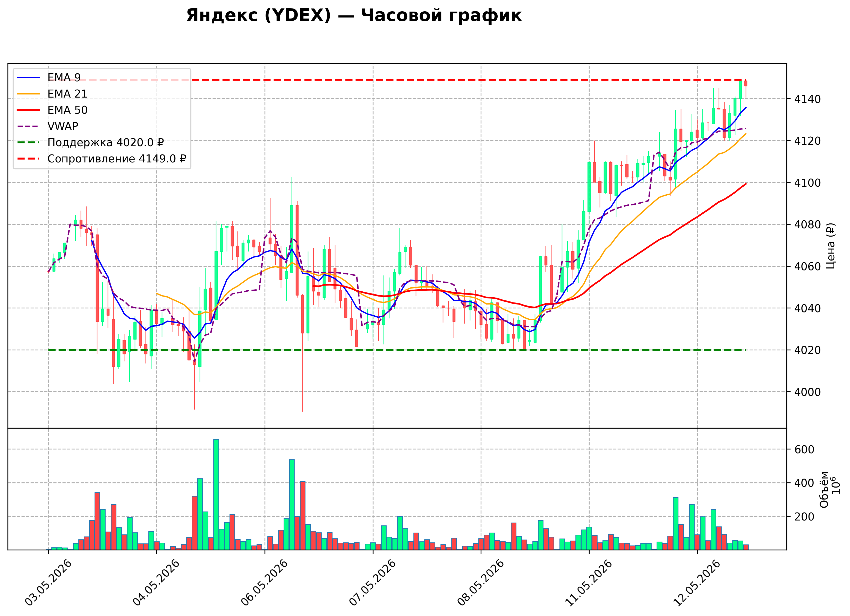Screen dimensions: 850x616
Task: Click the 400 volume axis label
Action: 804,483
